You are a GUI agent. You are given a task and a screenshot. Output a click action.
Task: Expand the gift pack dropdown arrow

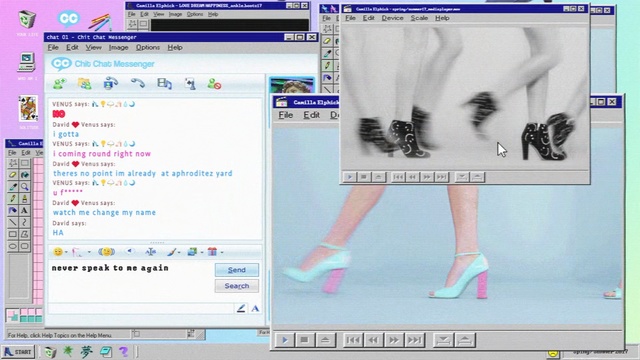[x=222, y=252]
